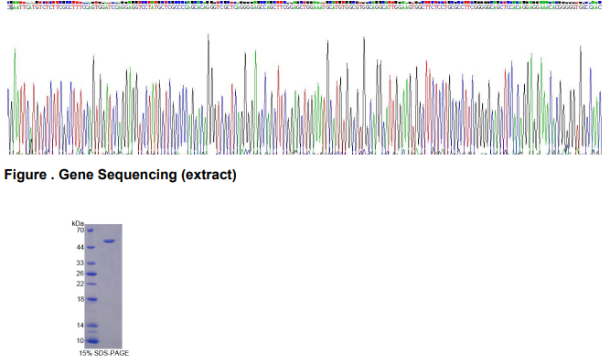Click the Gene Sequencing figure caption
610x364 pixels.
coord(120,175)
